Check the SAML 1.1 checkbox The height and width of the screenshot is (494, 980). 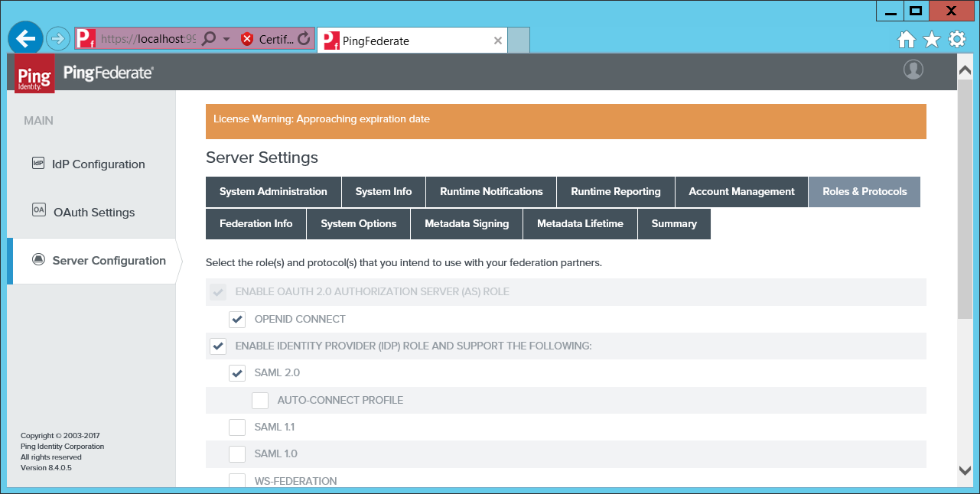coord(237,427)
